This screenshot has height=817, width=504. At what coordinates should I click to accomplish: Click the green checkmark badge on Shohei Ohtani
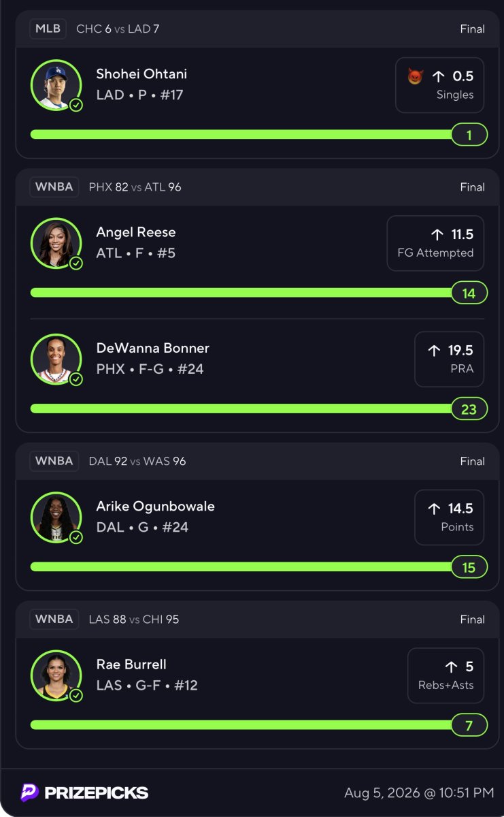76,105
